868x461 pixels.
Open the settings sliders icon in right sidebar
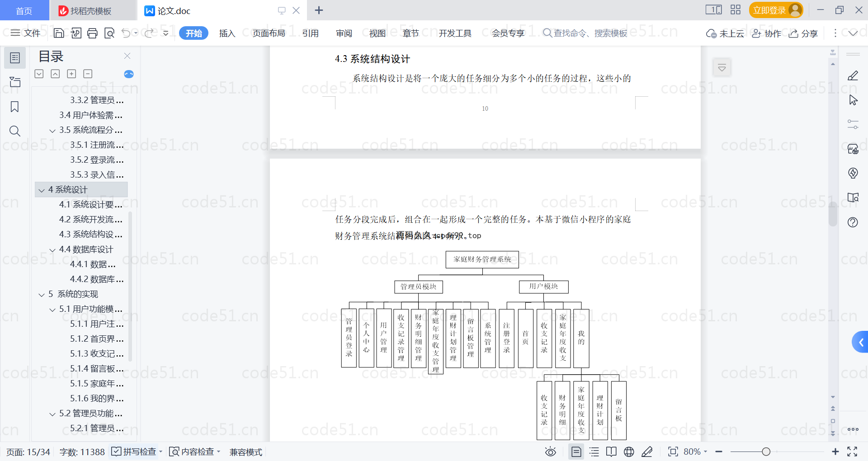point(853,124)
